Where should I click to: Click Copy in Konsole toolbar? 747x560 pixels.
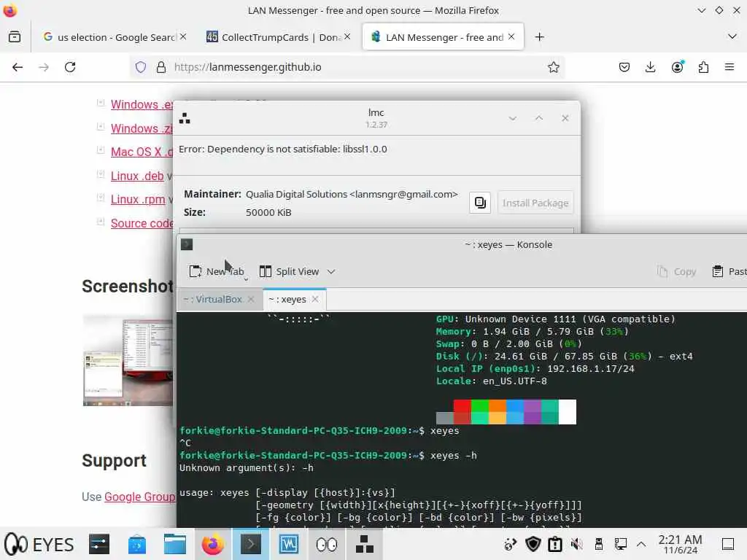(676, 271)
